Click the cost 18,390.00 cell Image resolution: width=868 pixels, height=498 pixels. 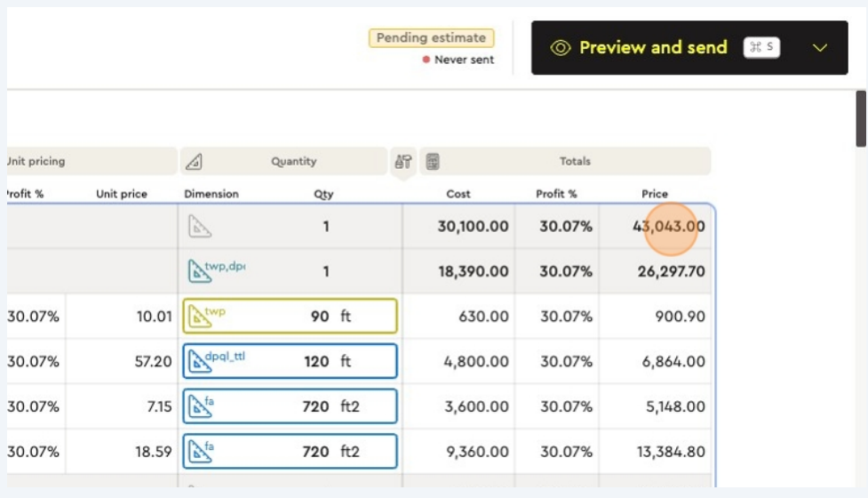click(473, 271)
